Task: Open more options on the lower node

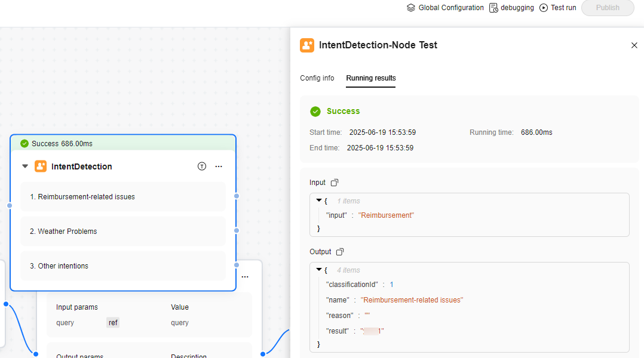Action: point(245,277)
